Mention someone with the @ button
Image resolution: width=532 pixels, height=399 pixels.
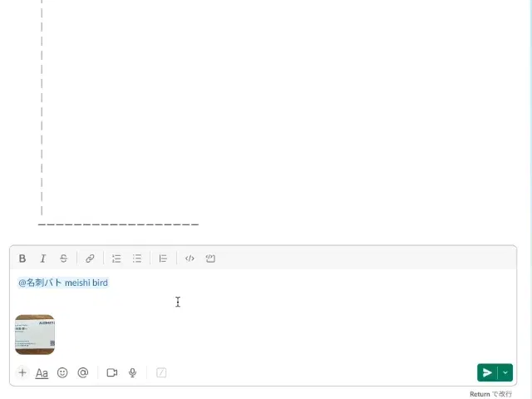coord(83,372)
